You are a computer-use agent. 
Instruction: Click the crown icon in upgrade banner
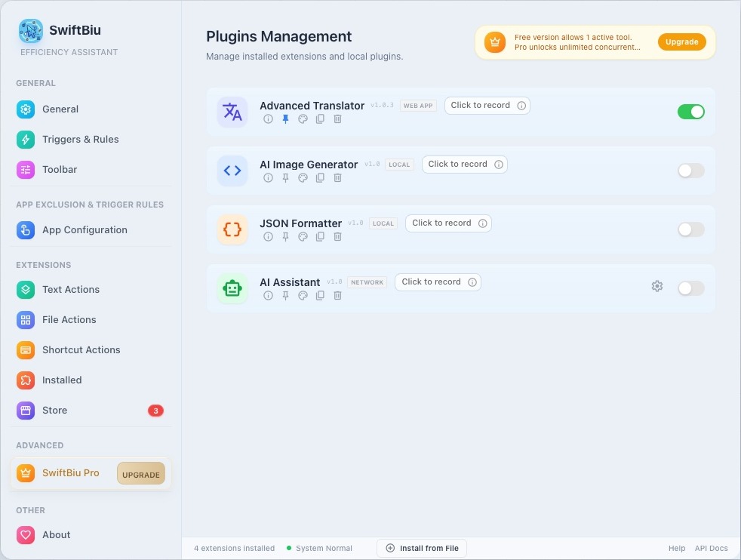495,42
